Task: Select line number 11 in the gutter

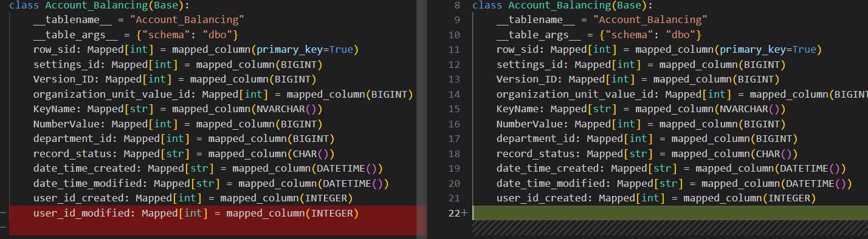Action: (455, 50)
